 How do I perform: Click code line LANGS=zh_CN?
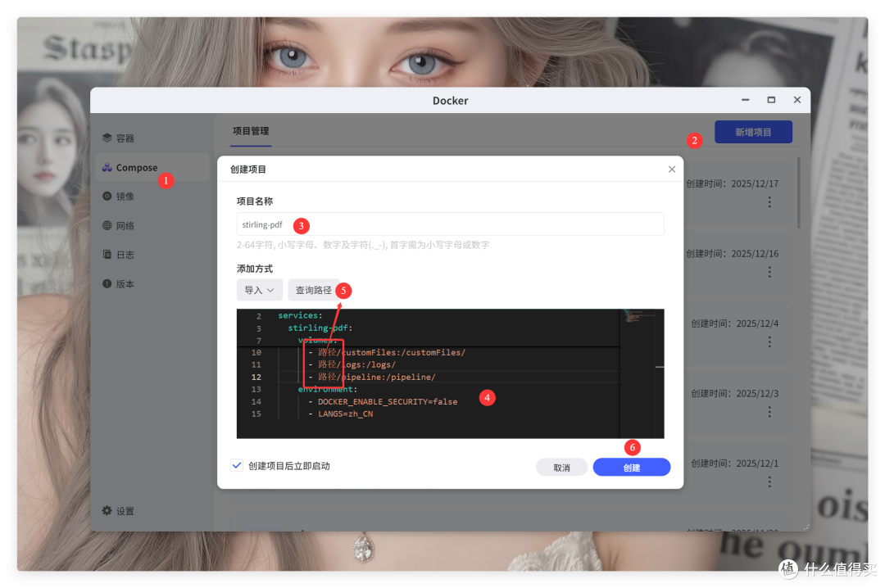[346, 414]
